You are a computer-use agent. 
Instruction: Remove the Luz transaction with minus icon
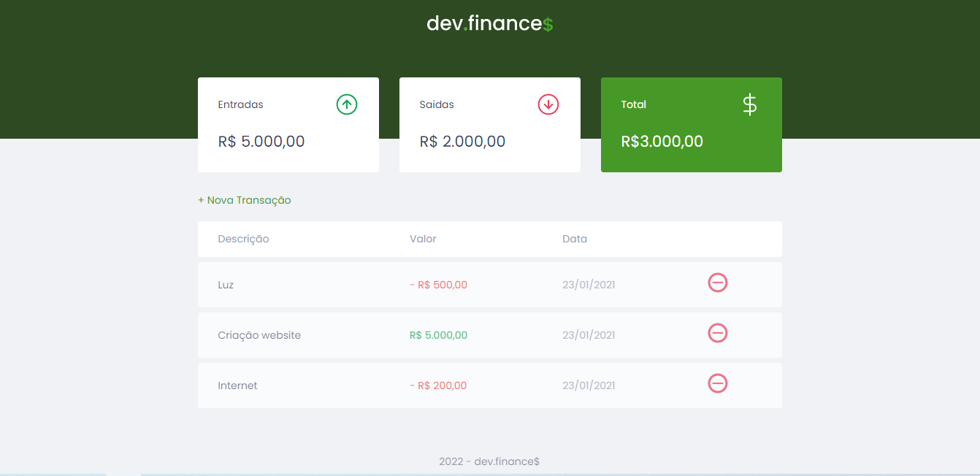(x=717, y=283)
